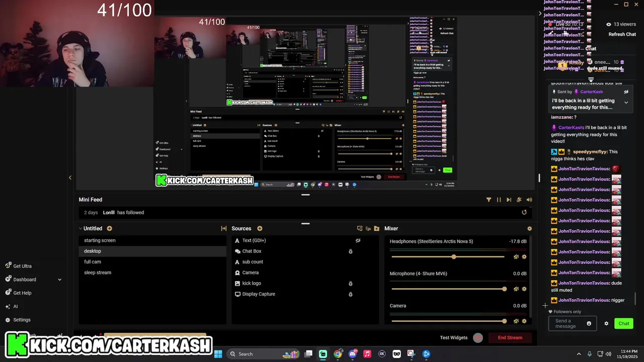Open chat settings gear icon

(606, 323)
